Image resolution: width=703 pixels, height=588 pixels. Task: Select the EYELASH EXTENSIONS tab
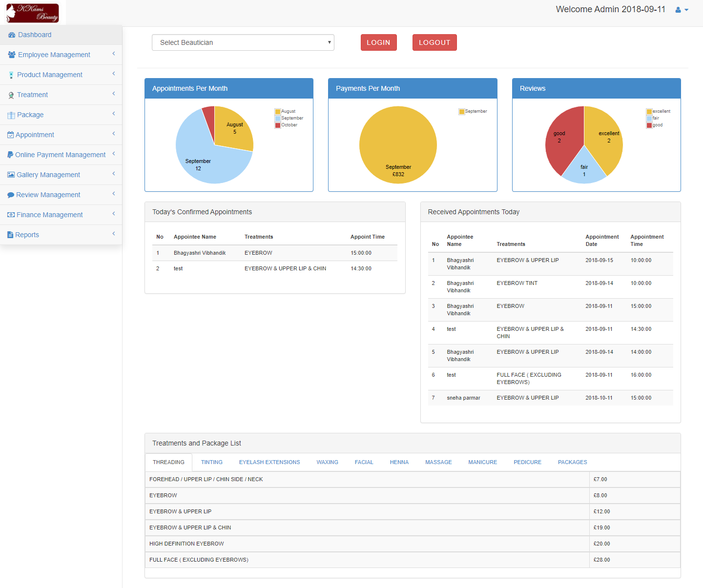269,462
